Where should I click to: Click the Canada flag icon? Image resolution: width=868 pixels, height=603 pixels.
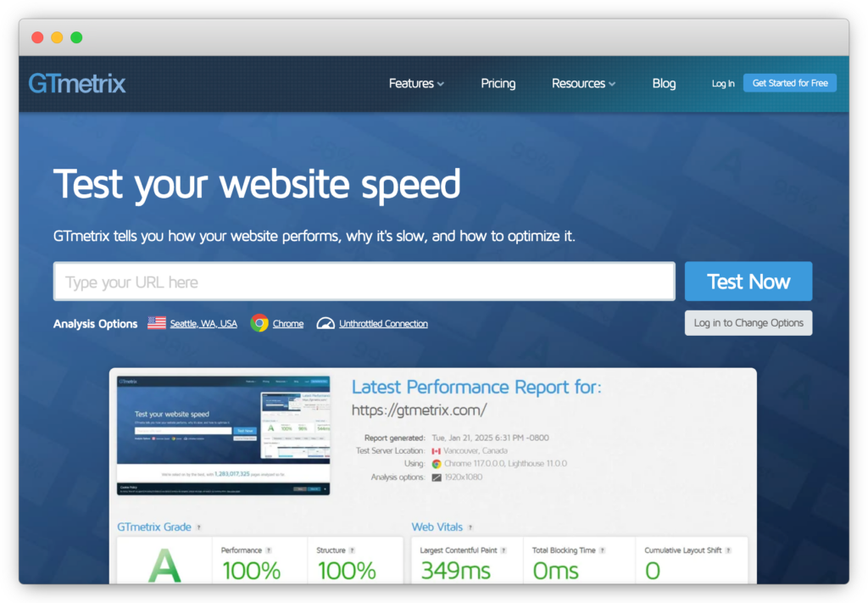[437, 450]
